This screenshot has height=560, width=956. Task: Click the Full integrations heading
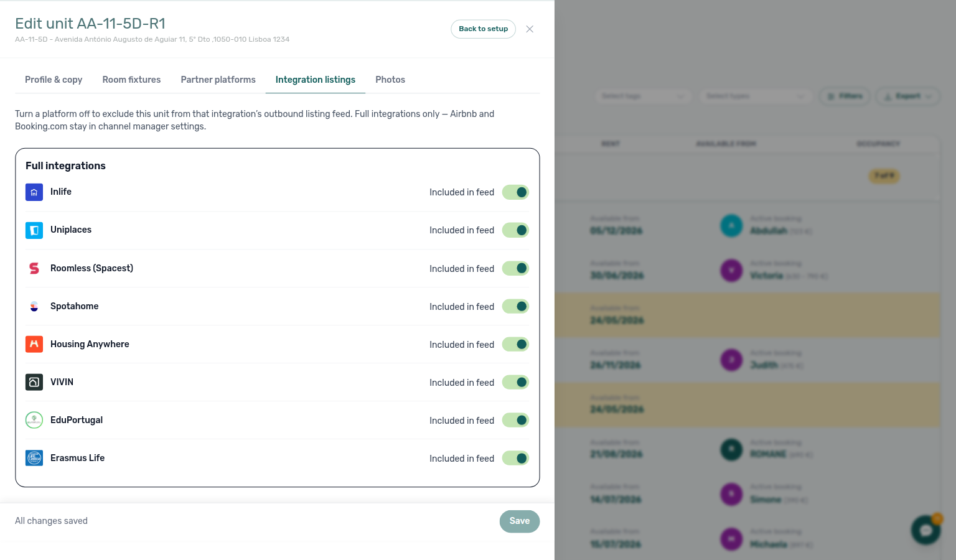[x=65, y=166]
